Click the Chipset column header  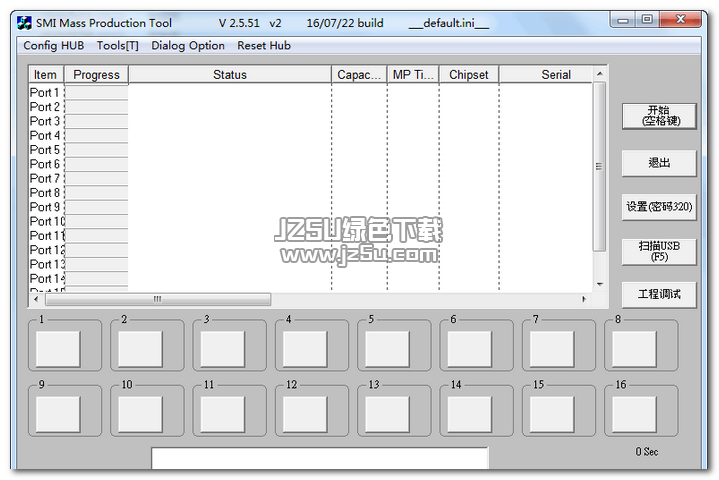click(x=469, y=75)
